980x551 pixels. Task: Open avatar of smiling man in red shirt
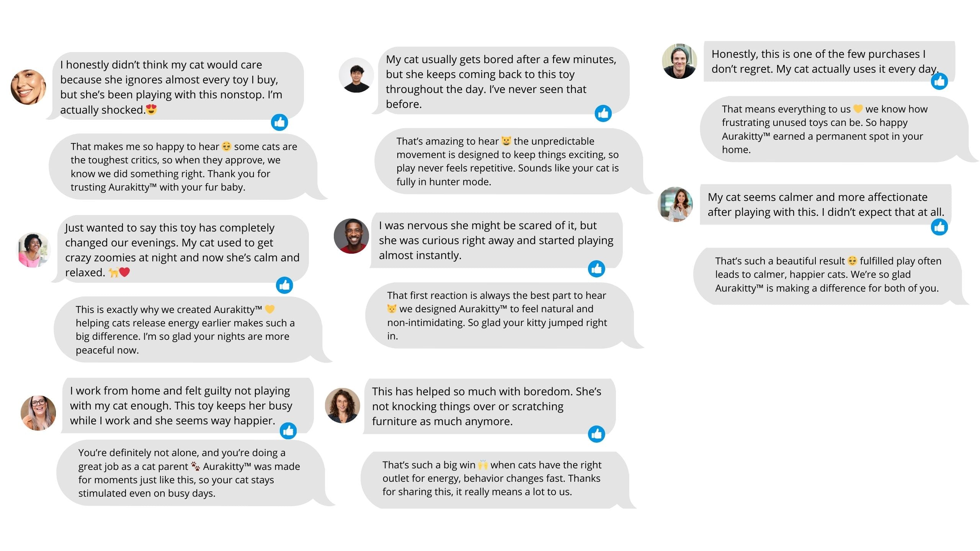point(351,236)
